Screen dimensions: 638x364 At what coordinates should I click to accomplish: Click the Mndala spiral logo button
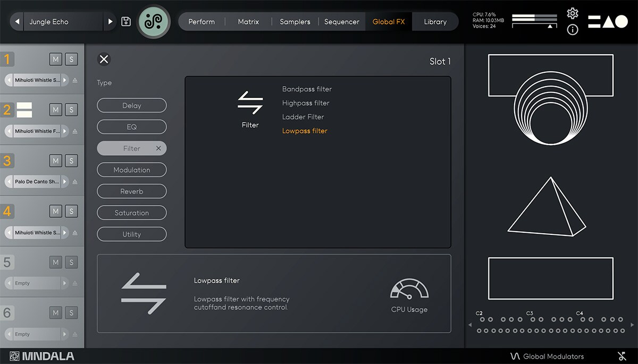[x=154, y=22]
